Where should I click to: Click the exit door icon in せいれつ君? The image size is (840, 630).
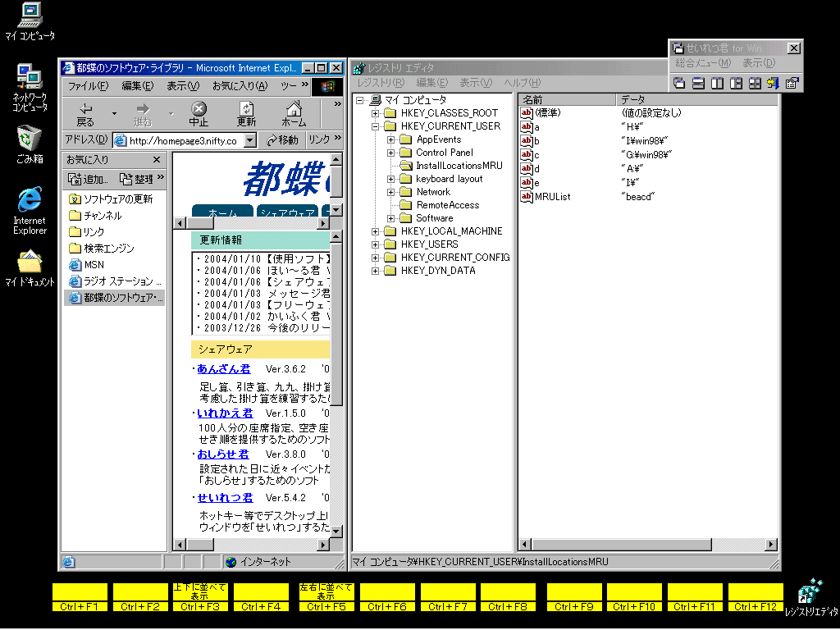click(x=773, y=83)
